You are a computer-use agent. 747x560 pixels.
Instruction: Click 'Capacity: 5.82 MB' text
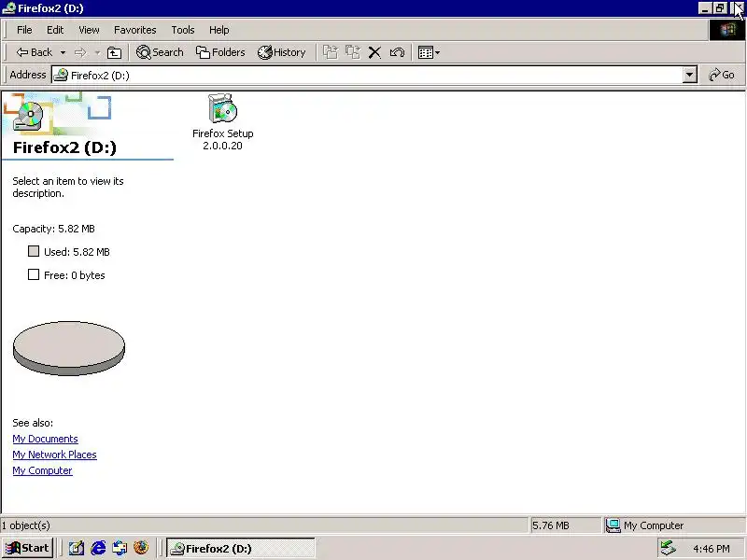[x=53, y=229]
